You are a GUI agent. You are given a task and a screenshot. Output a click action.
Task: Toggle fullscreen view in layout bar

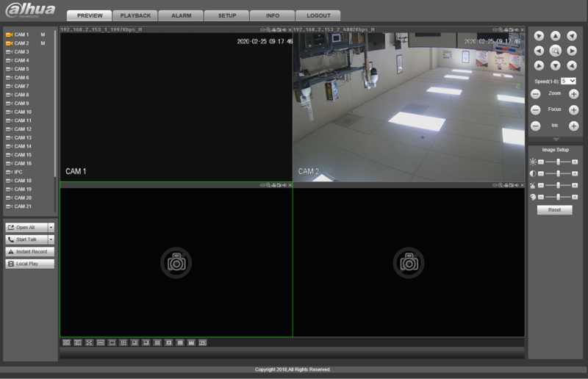point(89,342)
